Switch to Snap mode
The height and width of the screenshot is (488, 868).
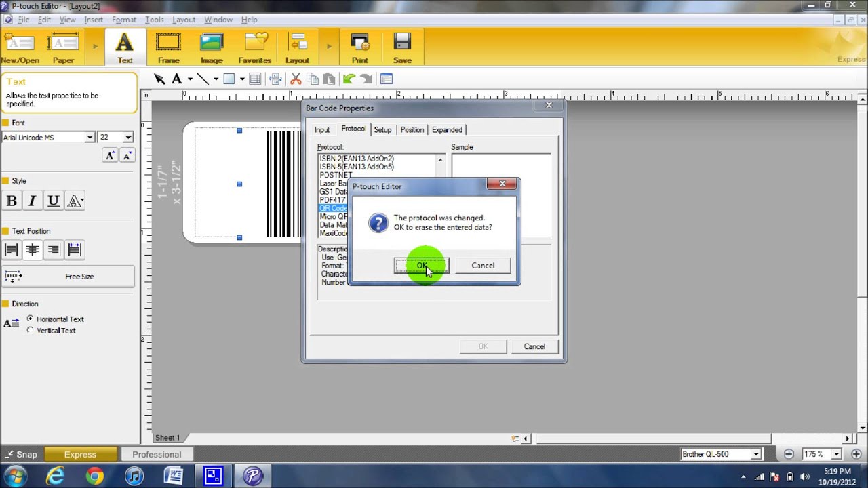(x=20, y=454)
